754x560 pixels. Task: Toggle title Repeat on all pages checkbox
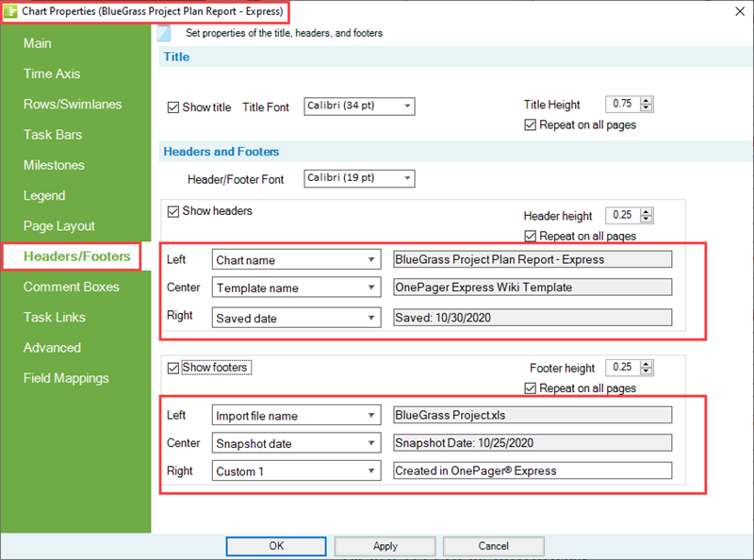pos(530,125)
